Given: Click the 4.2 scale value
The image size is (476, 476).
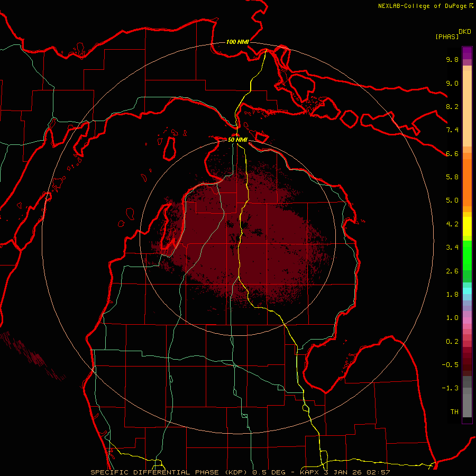Looking at the screenshot, I should (452, 224).
